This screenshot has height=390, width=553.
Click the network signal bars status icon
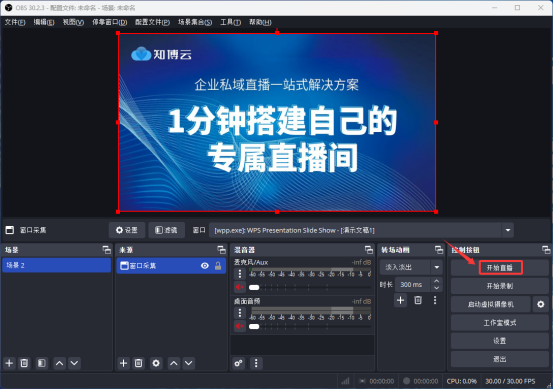pos(345,381)
